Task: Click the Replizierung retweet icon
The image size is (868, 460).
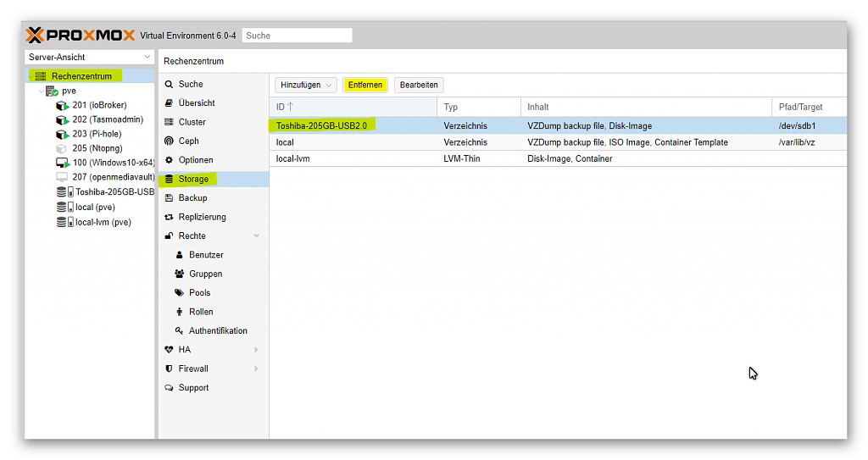Action: tap(169, 217)
